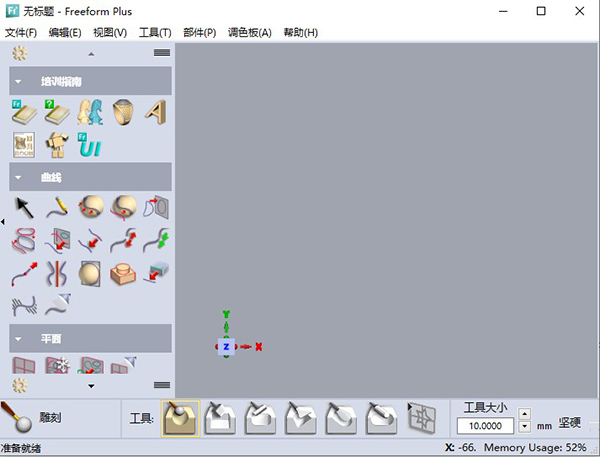Open the Freeform book guide icon

(x=24, y=112)
